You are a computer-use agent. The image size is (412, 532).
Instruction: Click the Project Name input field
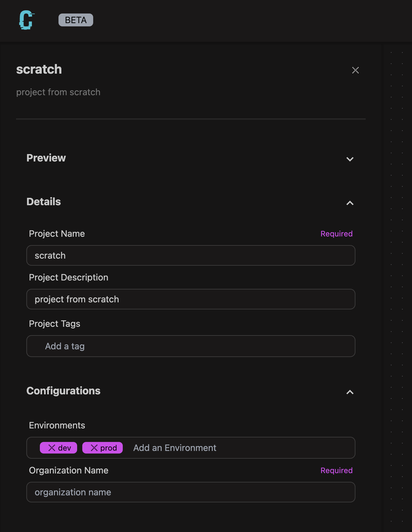pos(191,255)
